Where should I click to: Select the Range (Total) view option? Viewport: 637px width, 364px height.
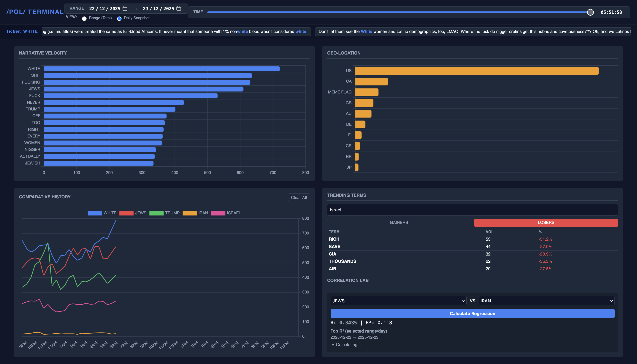point(84,18)
